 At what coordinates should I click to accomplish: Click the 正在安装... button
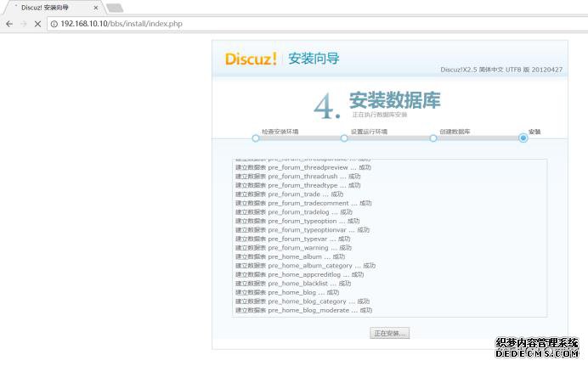(x=389, y=333)
